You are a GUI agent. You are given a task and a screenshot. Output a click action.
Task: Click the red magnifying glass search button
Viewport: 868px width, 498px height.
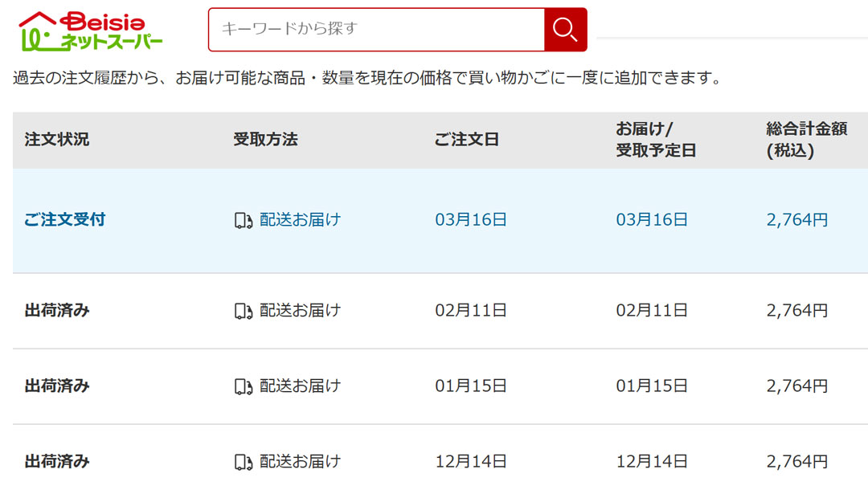pyautogui.click(x=565, y=30)
